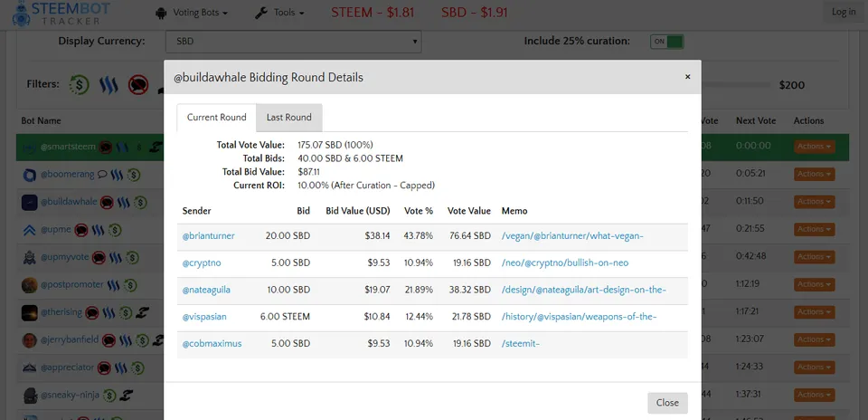Toggle the Steem logo filter icon
Image resolution: width=868 pixels, height=420 pixels.
click(108, 85)
